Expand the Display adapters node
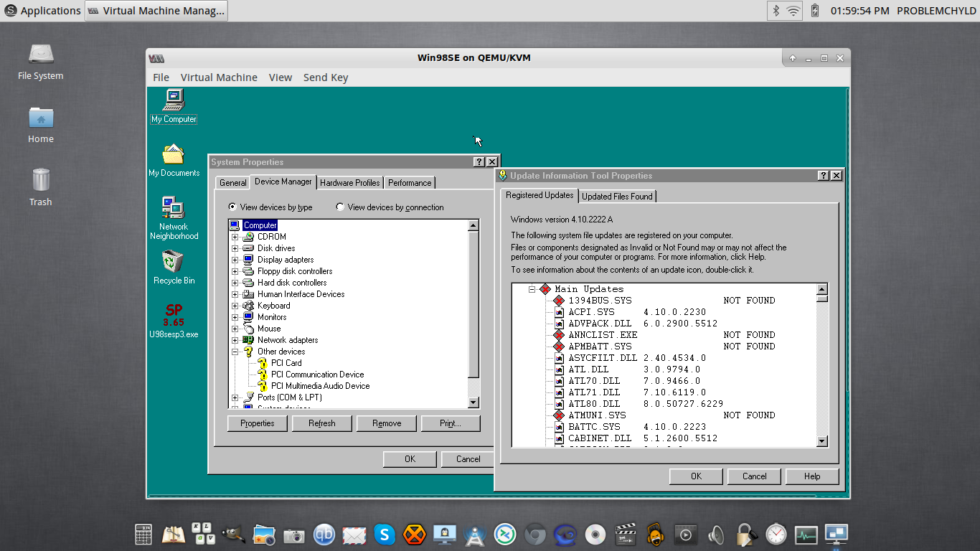This screenshot has width=980, height=551. pos(235,260)
